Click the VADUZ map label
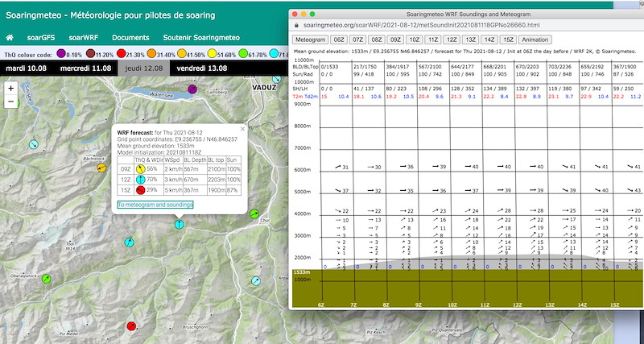This screenshot has width=644, height=344. point(264,88)
